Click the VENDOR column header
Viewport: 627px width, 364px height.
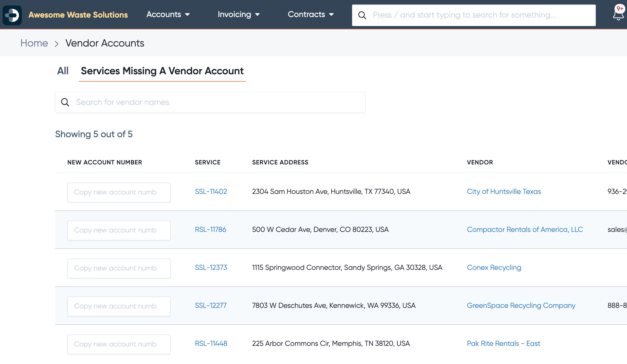480,162
